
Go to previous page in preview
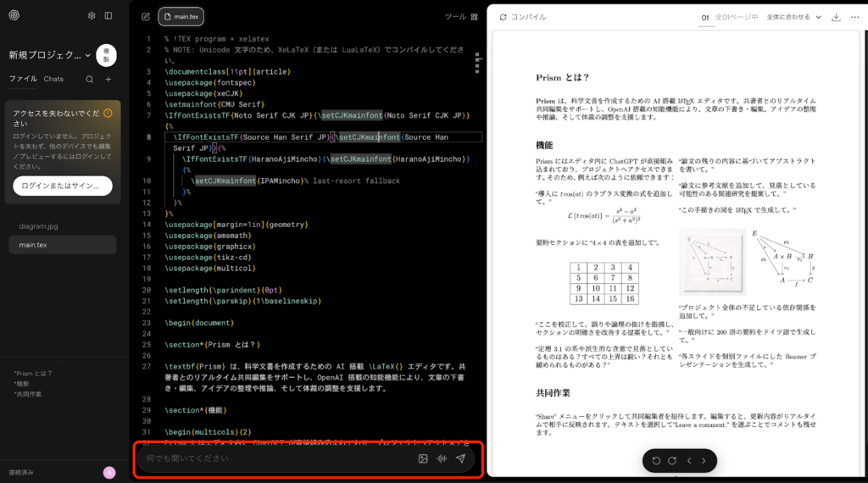(689, 460)
